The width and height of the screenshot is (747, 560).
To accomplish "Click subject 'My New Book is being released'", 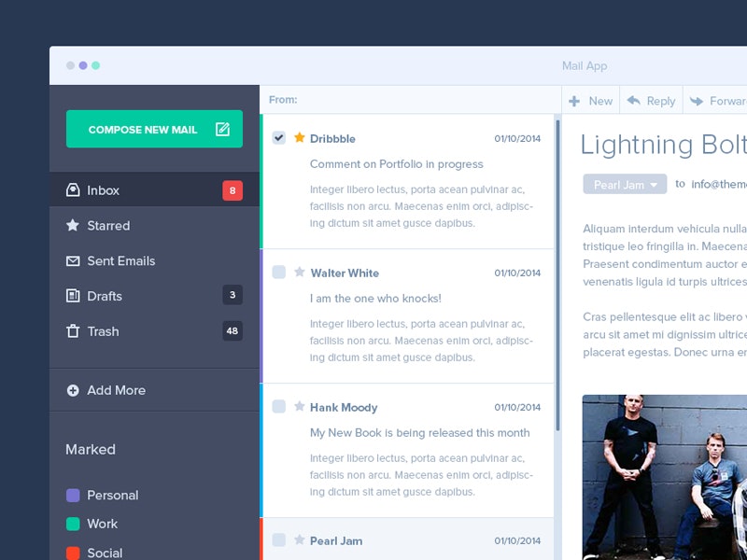I will pos(419,433).
